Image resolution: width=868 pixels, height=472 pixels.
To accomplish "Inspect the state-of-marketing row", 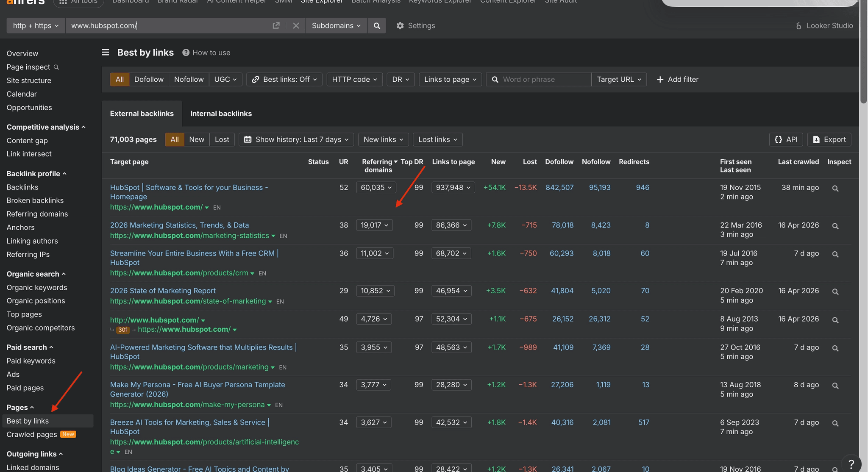I will 835,292.
